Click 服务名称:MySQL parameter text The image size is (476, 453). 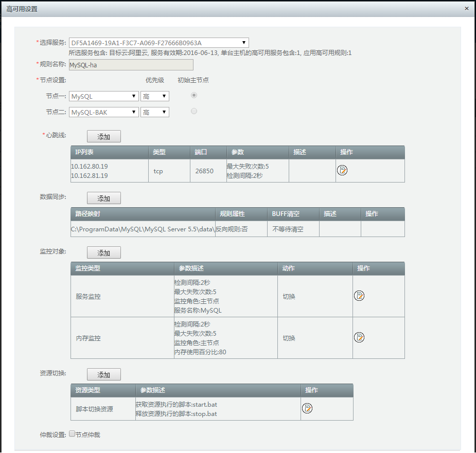[x=198, y=311]
